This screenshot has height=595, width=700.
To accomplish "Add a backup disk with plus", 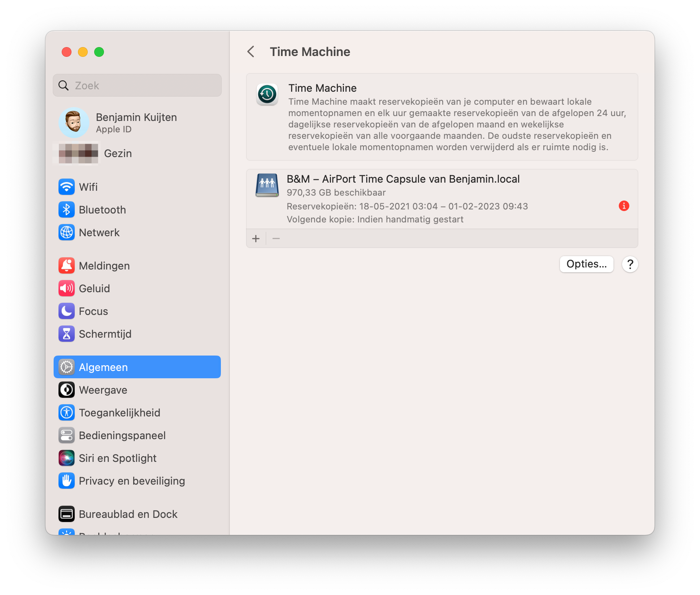I will 256,239.
